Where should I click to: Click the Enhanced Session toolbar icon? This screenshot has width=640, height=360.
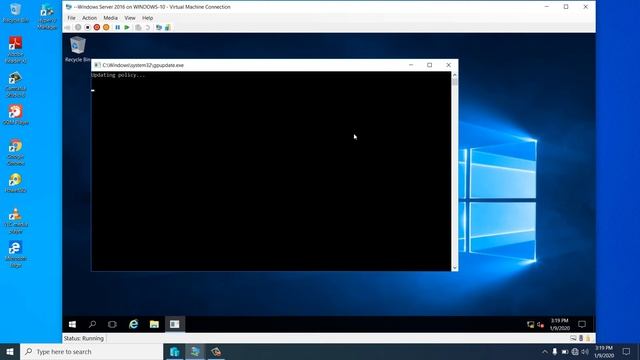(159, 27)
